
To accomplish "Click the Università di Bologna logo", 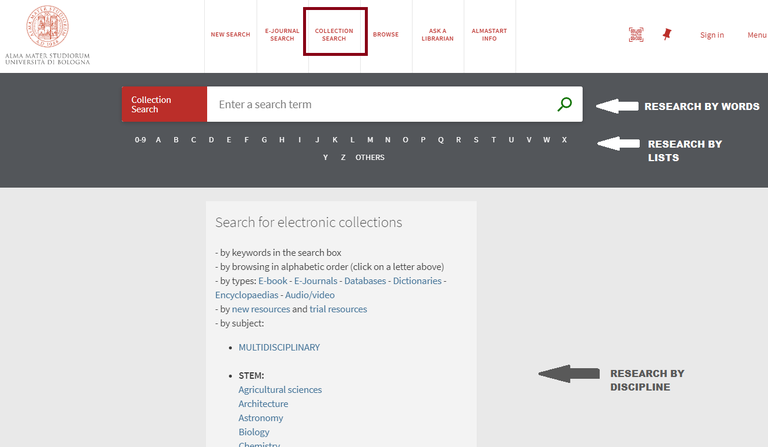I will click(47, 33).
